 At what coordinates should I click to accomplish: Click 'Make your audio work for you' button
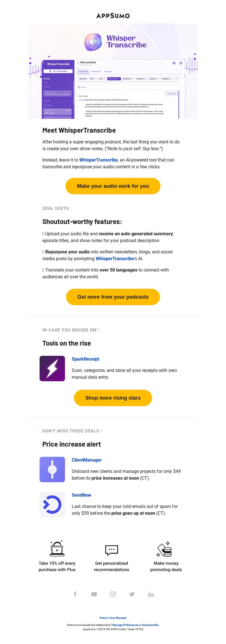(113, 186)
